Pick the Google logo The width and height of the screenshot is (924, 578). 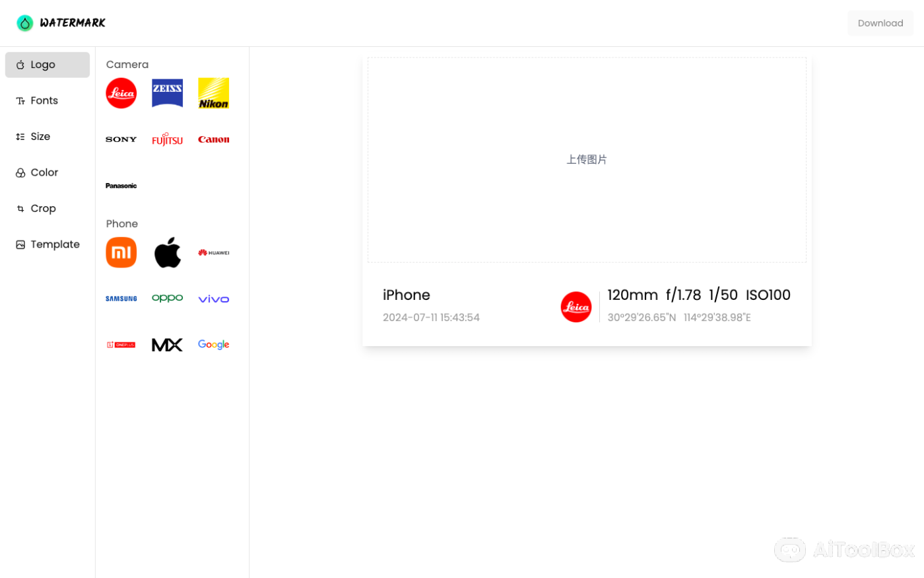coord(214,345)
